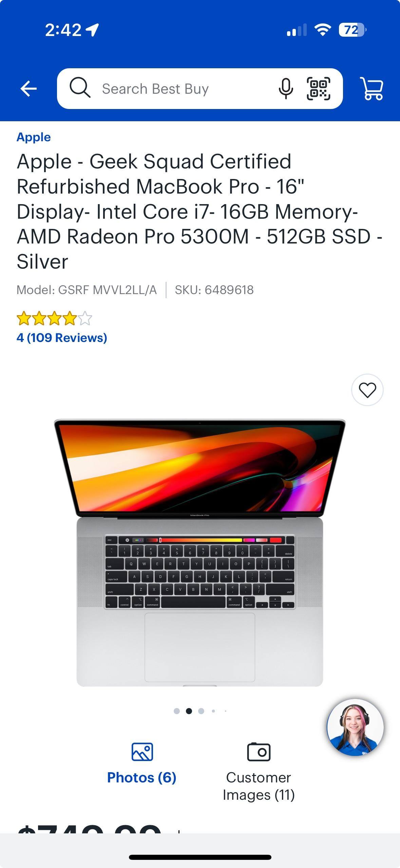
Task: Jump to the first carousel dot
Action: tap(176, 711)
